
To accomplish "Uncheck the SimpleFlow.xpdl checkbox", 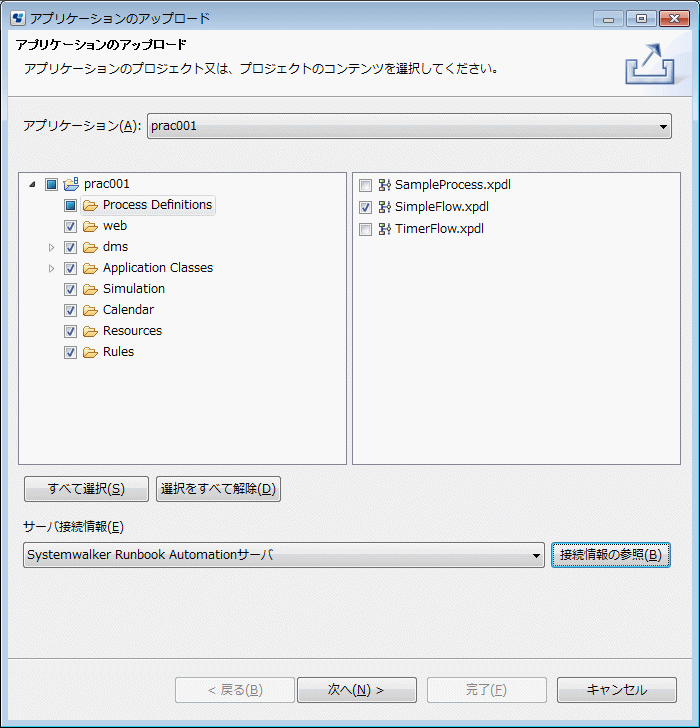I will [365, 208].
